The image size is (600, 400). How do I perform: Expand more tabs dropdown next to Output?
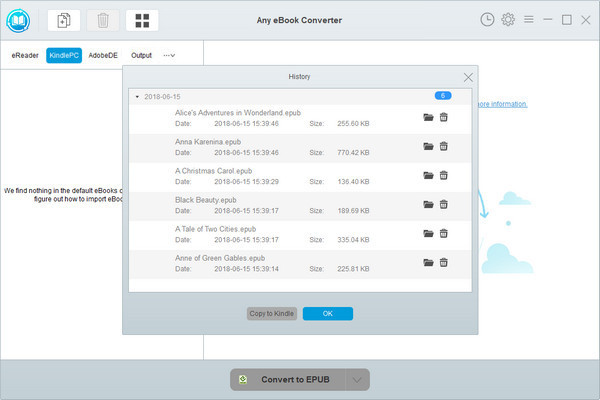tap(169, 56)
